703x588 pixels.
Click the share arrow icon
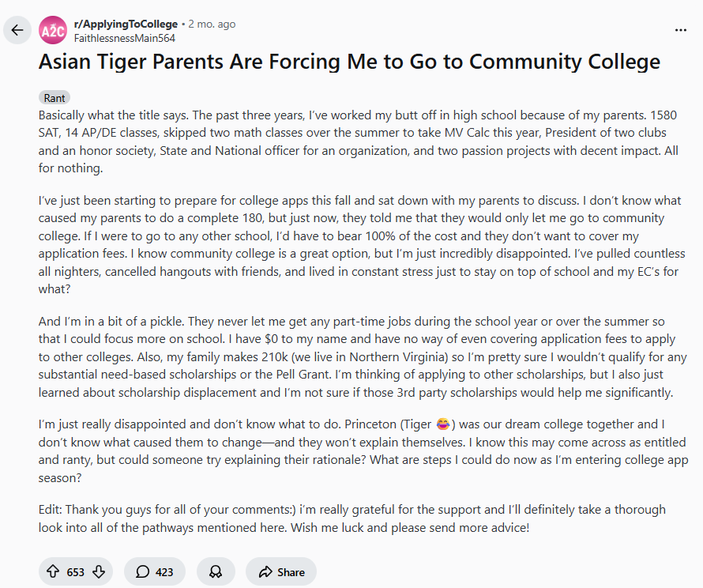(x=265, y=571)
